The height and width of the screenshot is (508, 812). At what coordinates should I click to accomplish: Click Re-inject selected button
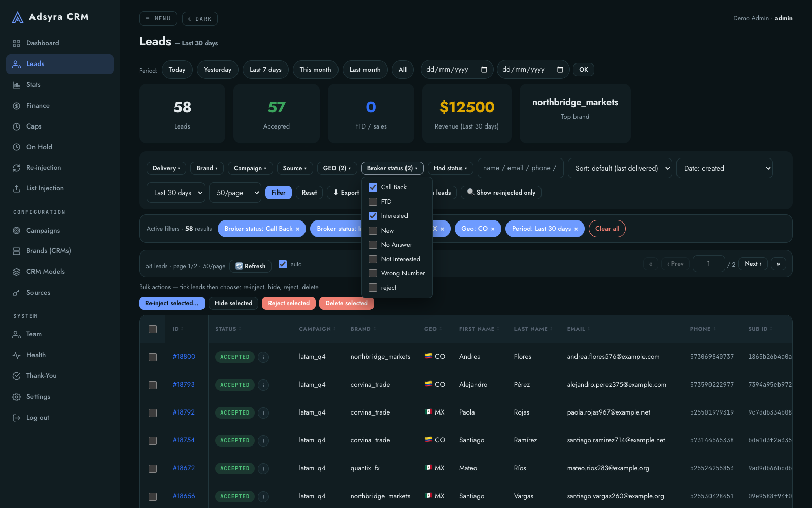(x=172, y=303)
